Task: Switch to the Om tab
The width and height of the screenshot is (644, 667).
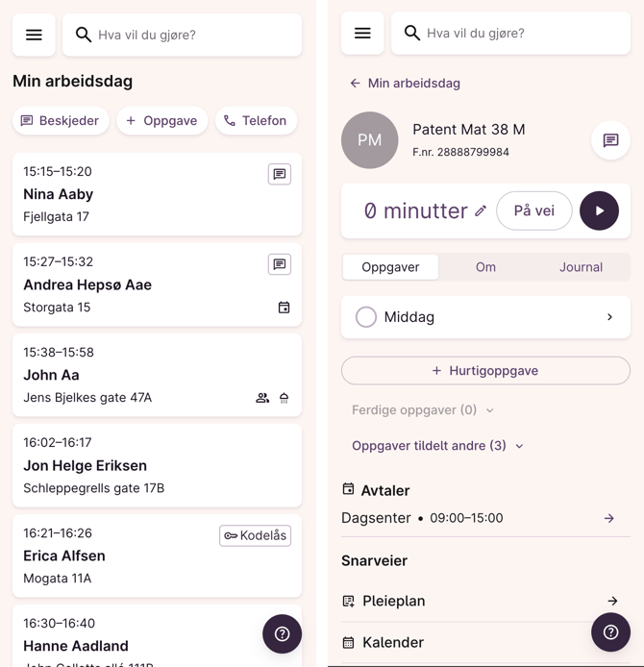Action: 485,267
